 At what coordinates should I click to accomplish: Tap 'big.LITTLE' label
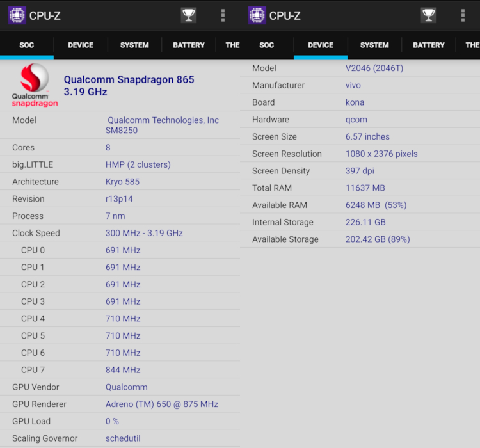[33, 165]
